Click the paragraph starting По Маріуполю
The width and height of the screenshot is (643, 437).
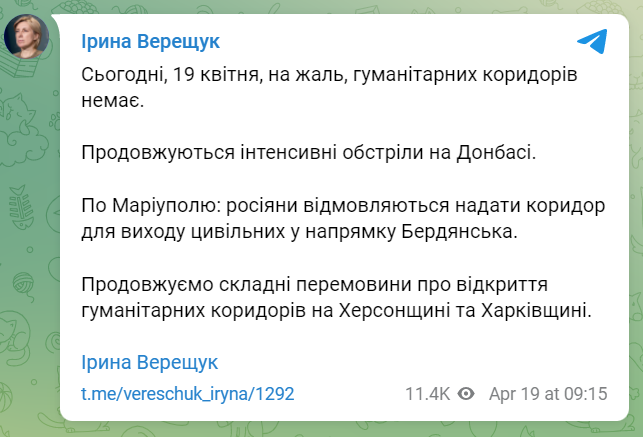coord(343,218)
